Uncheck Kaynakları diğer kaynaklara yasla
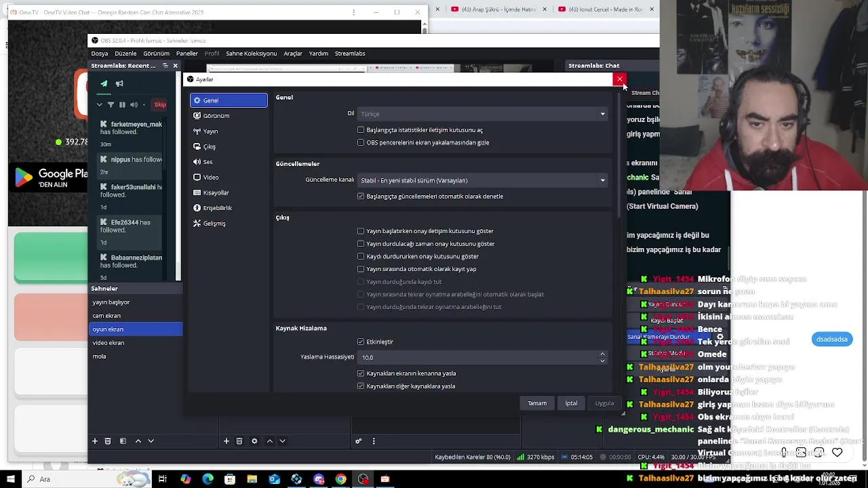The image size is (868, 488). pyautogui.click(x=361, y=386)
